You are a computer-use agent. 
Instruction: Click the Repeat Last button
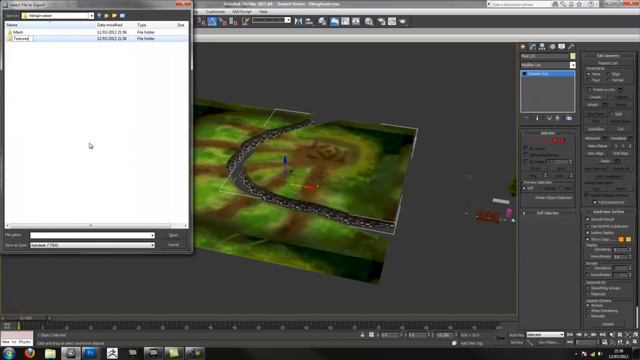click(608, 63)
